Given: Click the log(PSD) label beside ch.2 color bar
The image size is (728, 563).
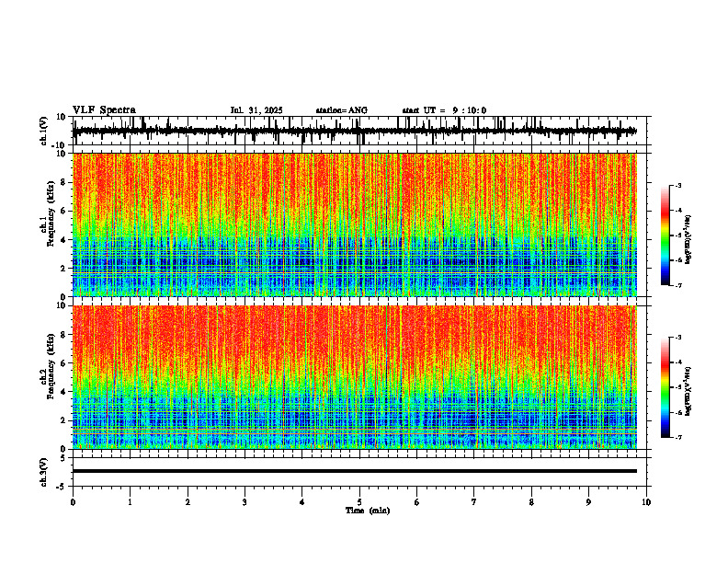Looking at the screenshot, I should click(688, 391).
